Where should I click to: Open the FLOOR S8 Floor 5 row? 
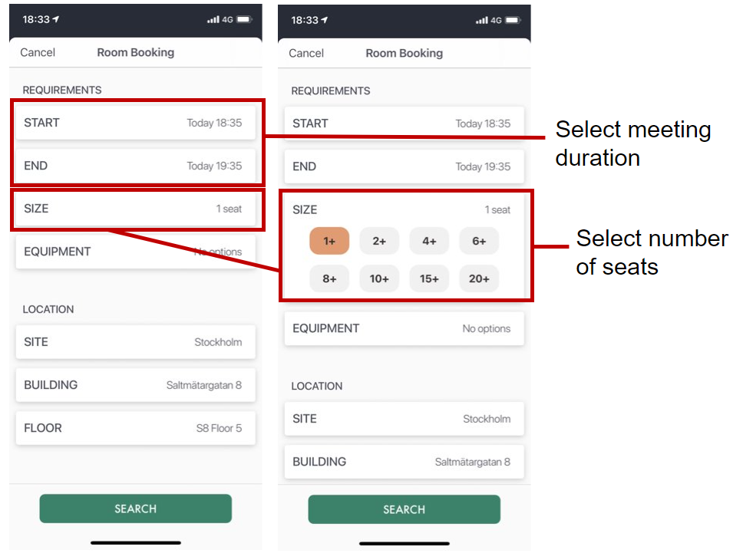pyautogui.click(x=136, y=428)
